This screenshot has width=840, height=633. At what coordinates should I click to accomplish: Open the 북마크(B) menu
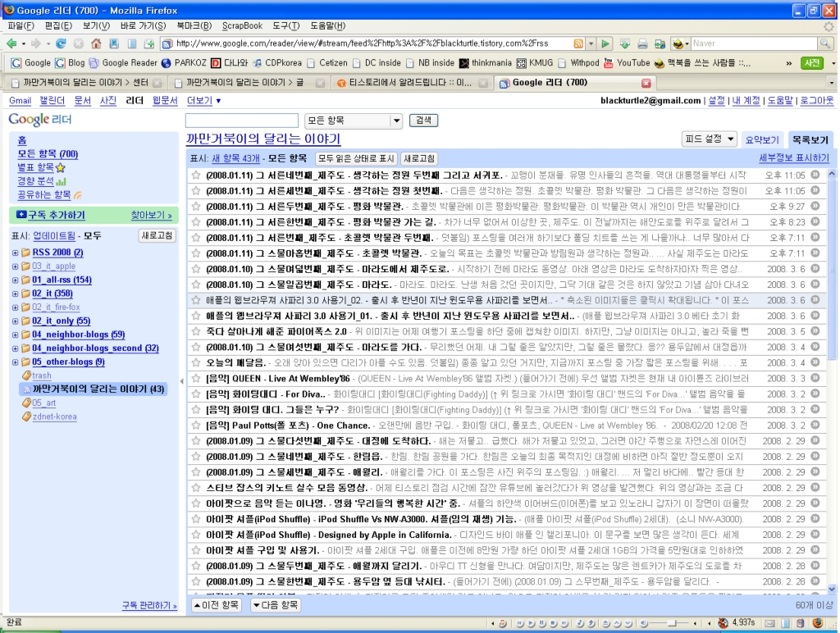coord(194,25)
